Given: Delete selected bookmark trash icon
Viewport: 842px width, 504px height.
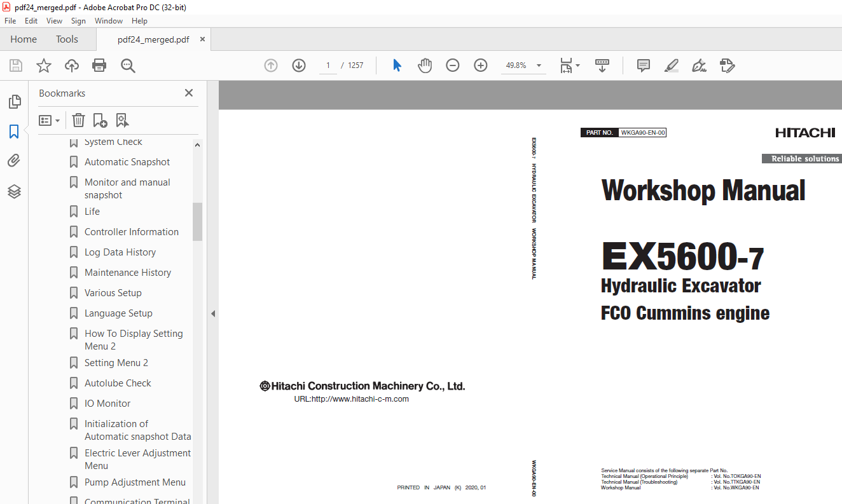Looking at the screenshot, I should pos(78,120).
